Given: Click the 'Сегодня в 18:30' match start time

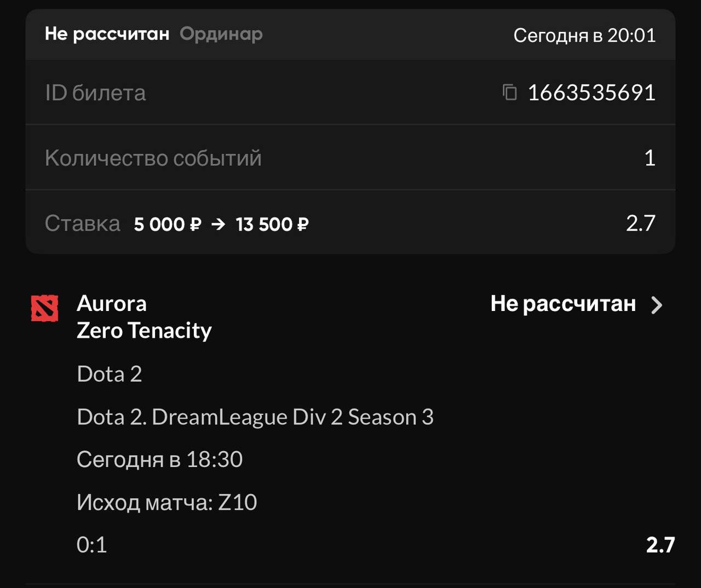Looking at the screenshot, I should click(x=159, y=459).
